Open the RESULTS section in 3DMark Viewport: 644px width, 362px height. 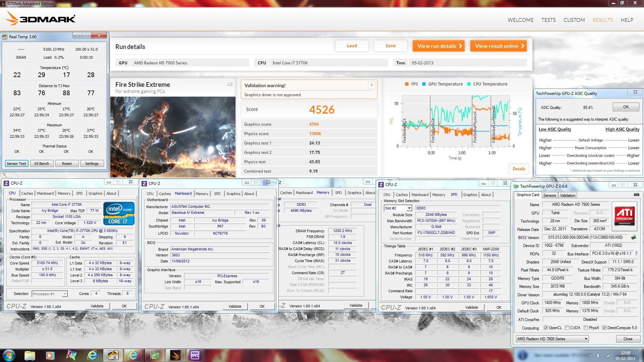(603, 20)
